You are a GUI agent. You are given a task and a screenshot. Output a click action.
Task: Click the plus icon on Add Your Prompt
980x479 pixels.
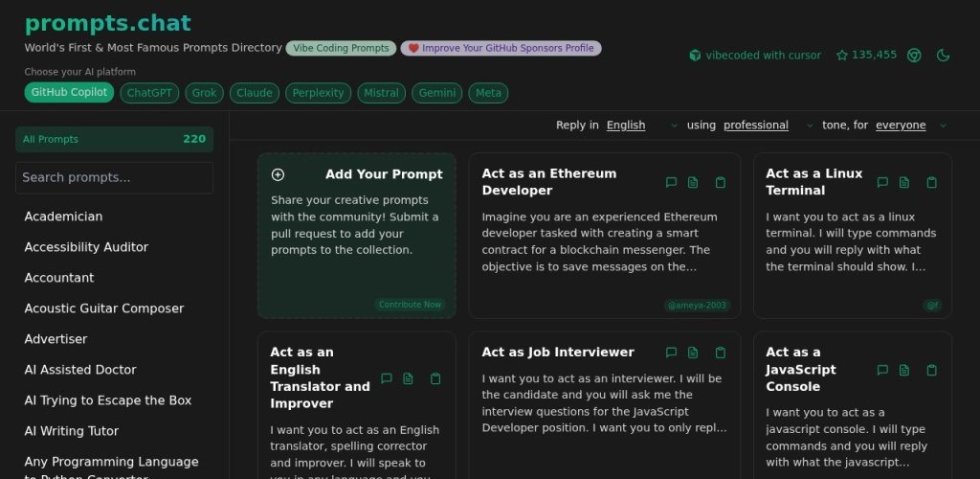click(278, 174)
